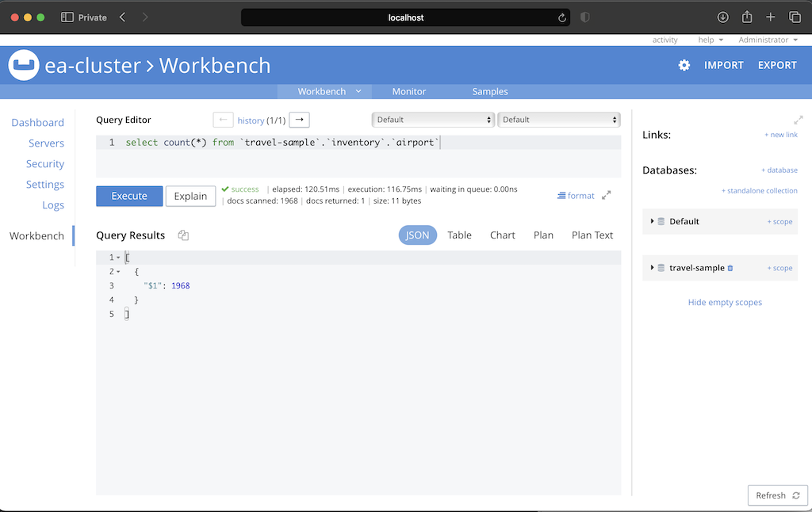Reload page using the address bar icon
This screenshot has width=812, height=512.
coord(562,17)
